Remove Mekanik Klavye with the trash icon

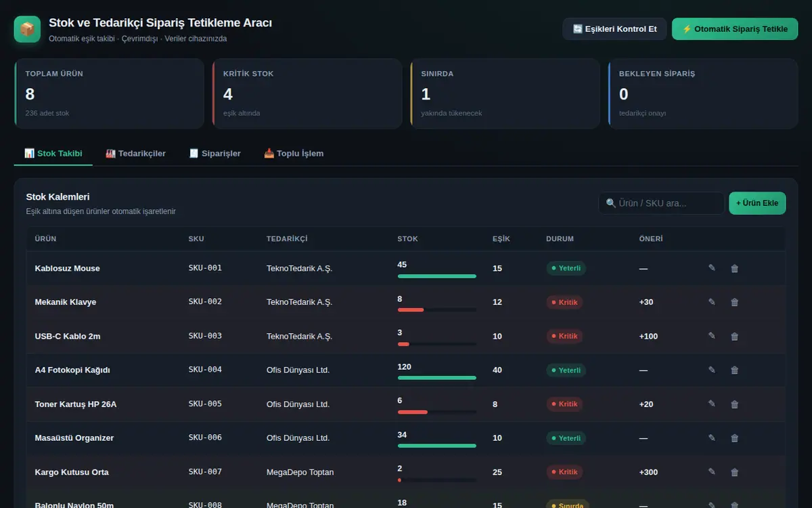[735, 302]
